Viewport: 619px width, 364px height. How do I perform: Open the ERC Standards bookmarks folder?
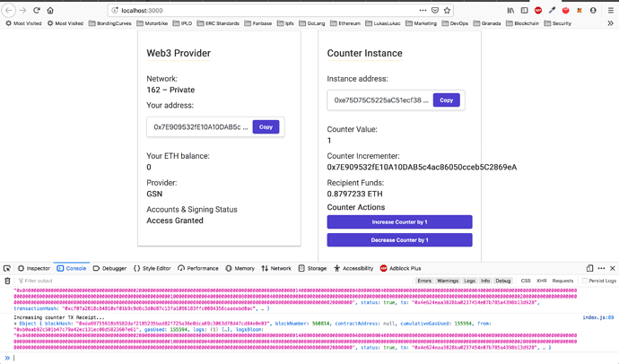pos(218,23)
